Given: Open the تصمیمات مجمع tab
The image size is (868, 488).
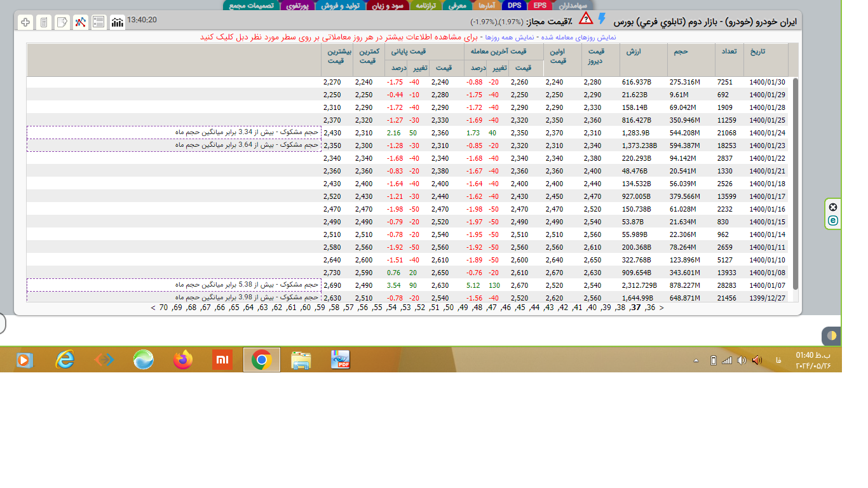Looking at the screenshot, I should click(x=250, y=5).
